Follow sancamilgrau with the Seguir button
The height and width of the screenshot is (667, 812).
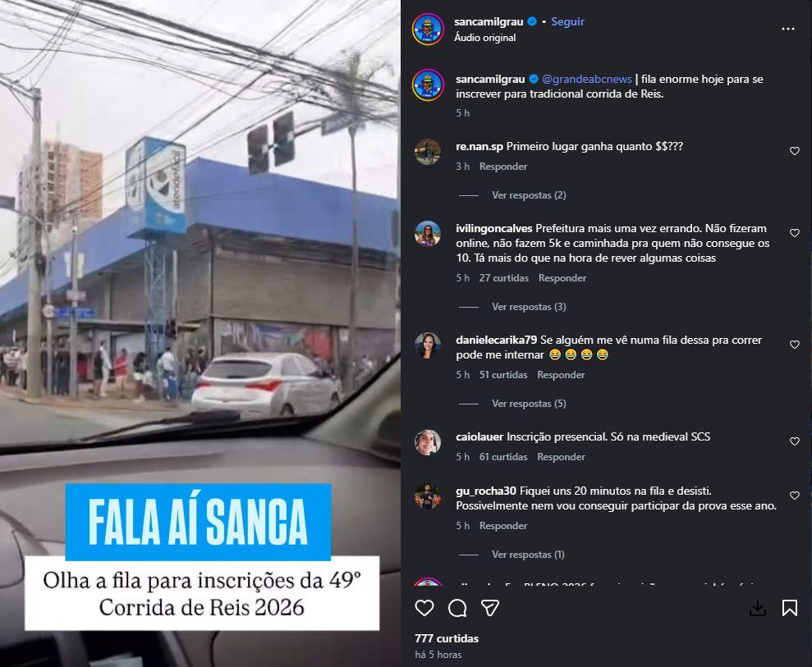coord(567,21)
